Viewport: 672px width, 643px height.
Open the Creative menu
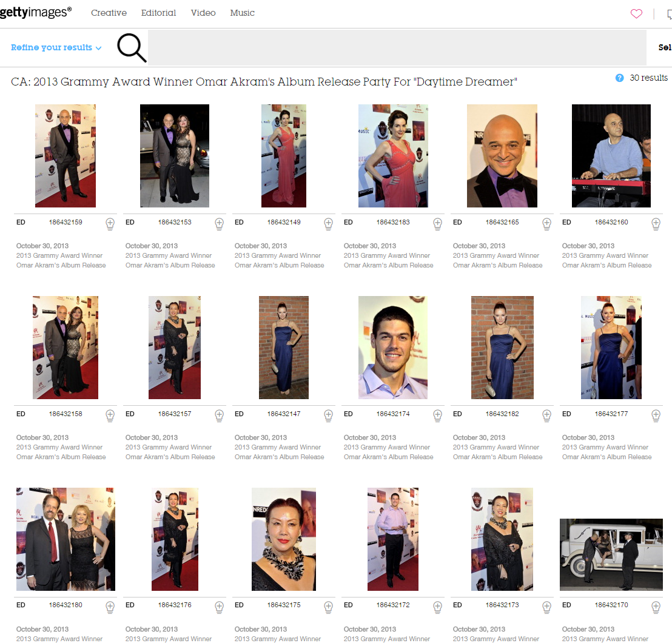(109, 13)
